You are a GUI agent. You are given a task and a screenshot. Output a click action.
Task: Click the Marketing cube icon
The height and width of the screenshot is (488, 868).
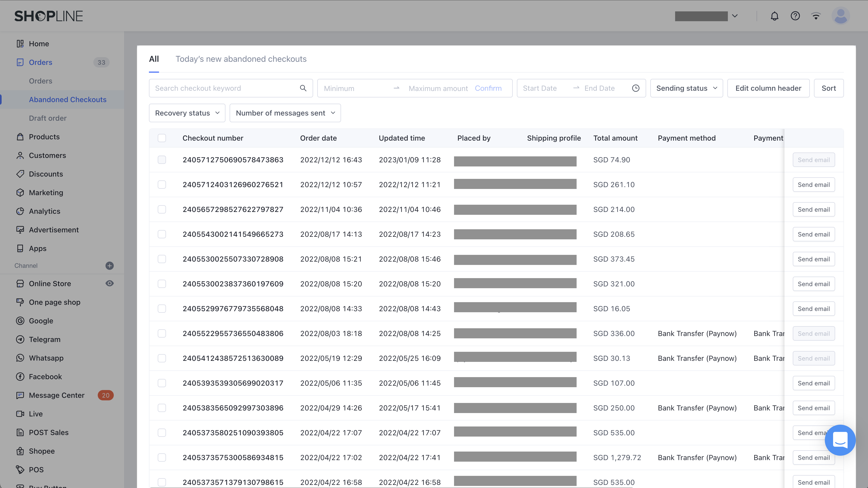pyautogui.click(x=20, y=193)
